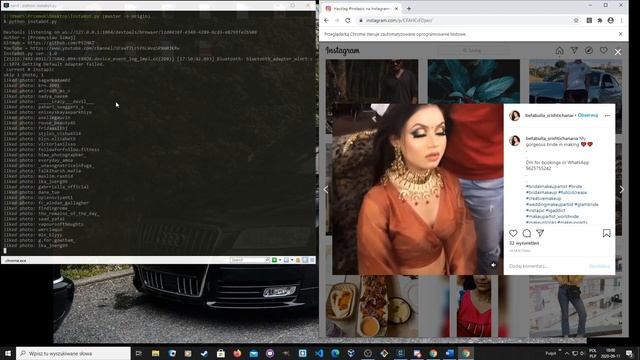640x360 pixels.
Task: Open the taskbar clock and date
Action: point(610,353)
